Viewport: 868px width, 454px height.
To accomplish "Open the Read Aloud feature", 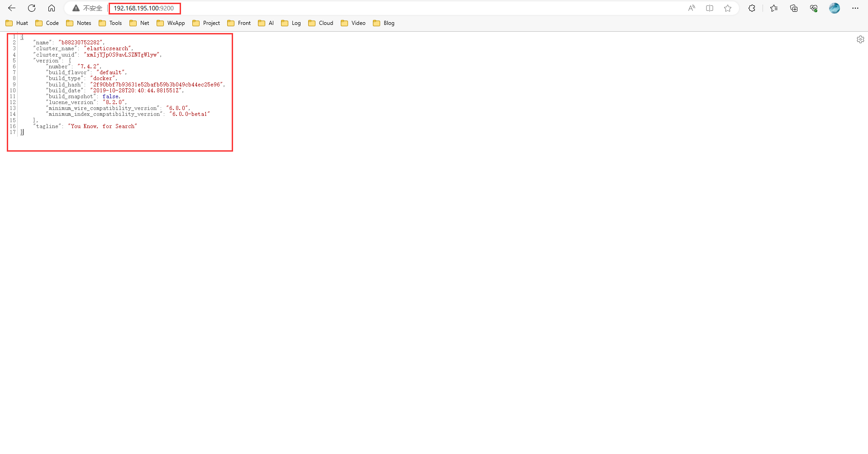I will tap(692, 8).
